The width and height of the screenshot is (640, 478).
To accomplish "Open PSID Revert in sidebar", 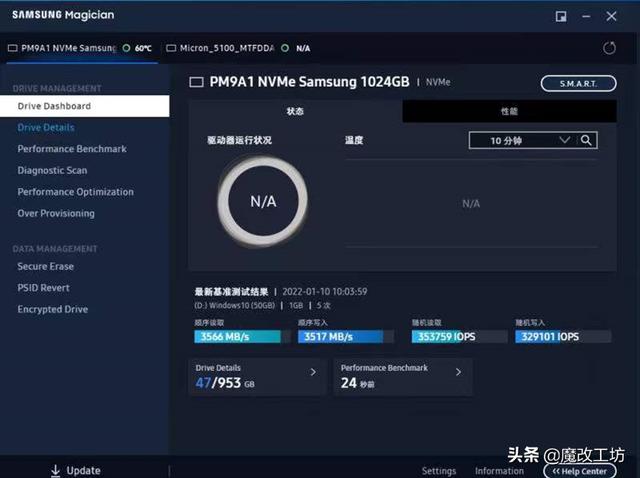I will (x=43, y=288).
